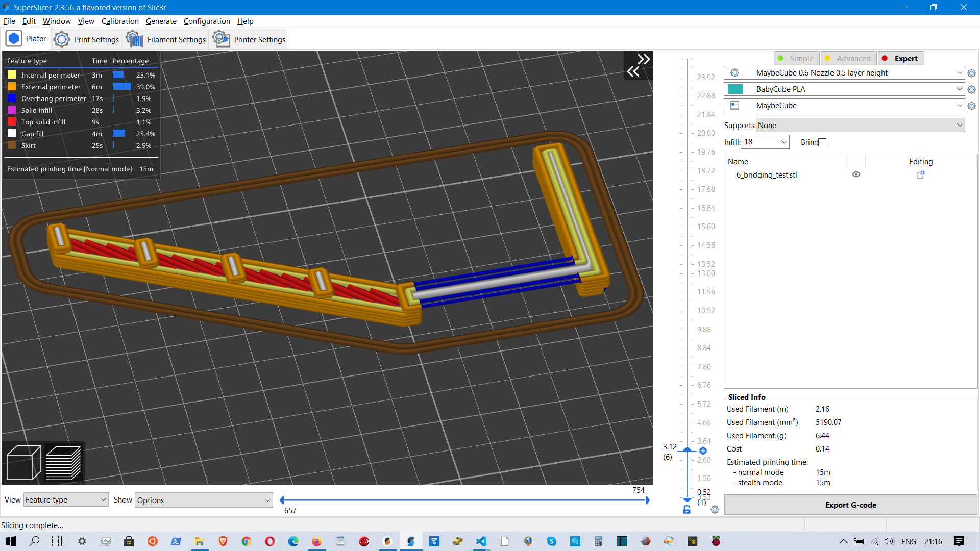Open BabyCube PLA filament dropdown

click(x=844, y=89)
